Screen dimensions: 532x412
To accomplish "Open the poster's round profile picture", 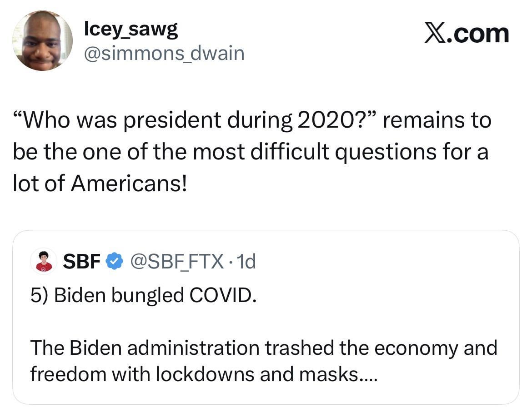I will coord(42,41).
